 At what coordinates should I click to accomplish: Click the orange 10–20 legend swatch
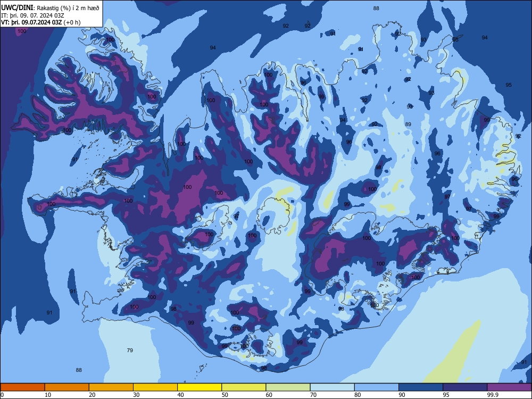67,387
